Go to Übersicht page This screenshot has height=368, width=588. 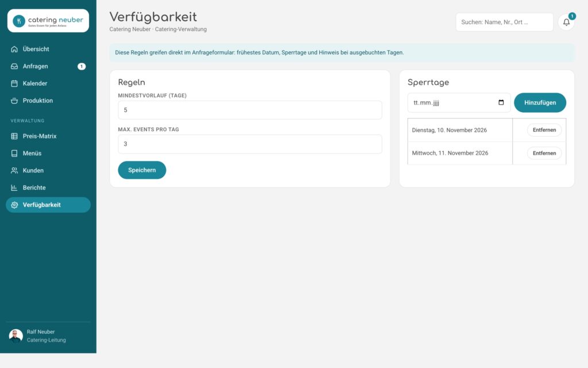point(48,49)
